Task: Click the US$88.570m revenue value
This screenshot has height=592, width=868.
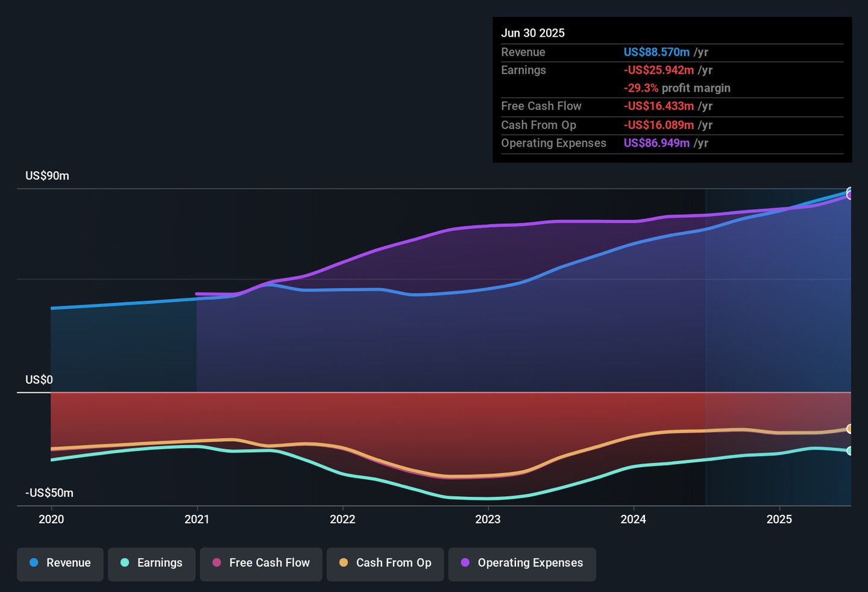Action: pos(656,52)
